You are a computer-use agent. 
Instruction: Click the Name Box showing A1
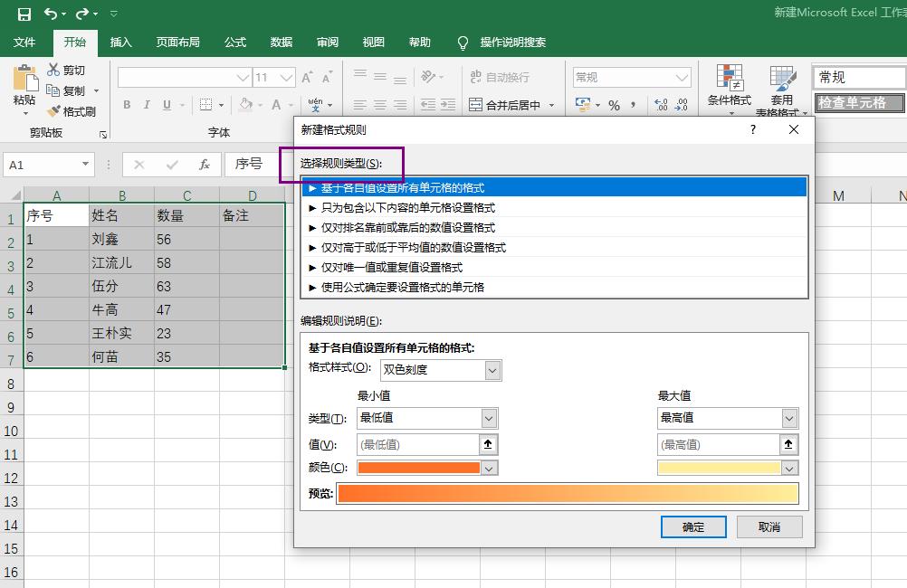click(43, 165)
